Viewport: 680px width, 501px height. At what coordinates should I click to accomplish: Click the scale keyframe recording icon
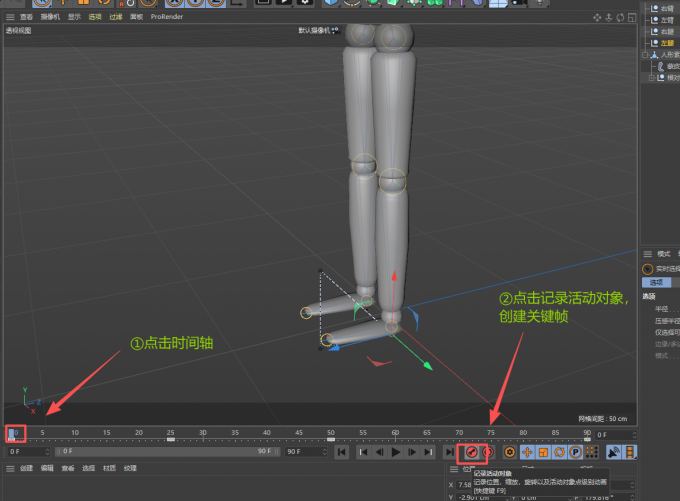(x=543, y=452)
